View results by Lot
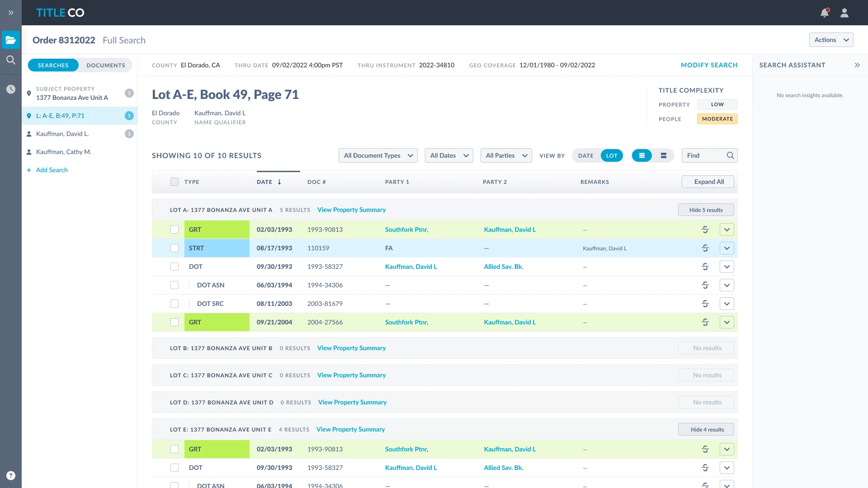 (612, 155)
